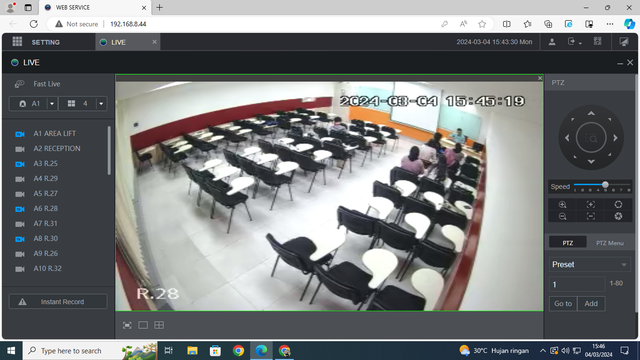
Task: Click PTZ zoom out icon
Action: [562, 216]
